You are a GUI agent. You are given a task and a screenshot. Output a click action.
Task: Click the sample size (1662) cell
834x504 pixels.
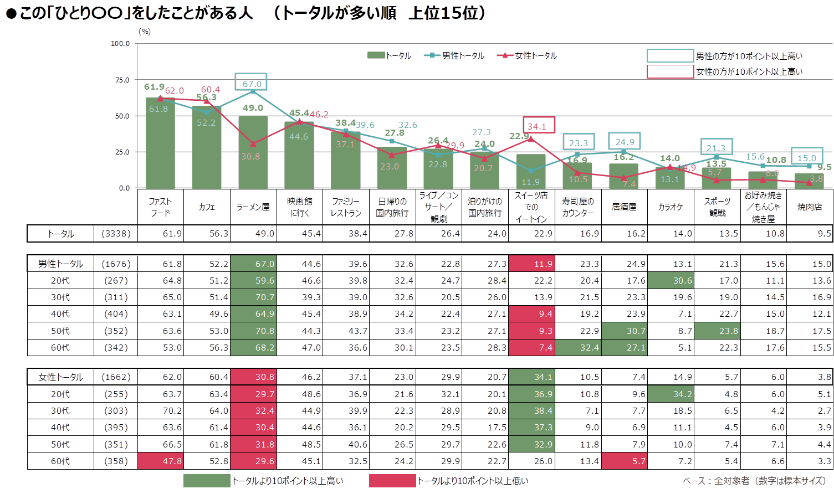[116, 377]
